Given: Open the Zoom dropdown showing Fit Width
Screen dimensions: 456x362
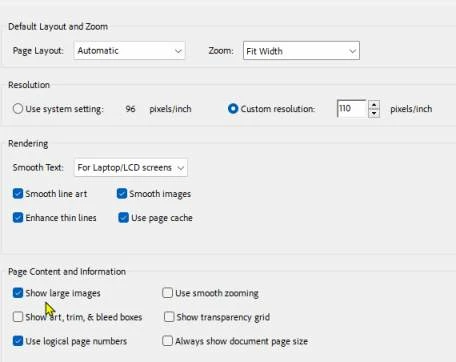Looking at the screenshot, I should (301, 51).
